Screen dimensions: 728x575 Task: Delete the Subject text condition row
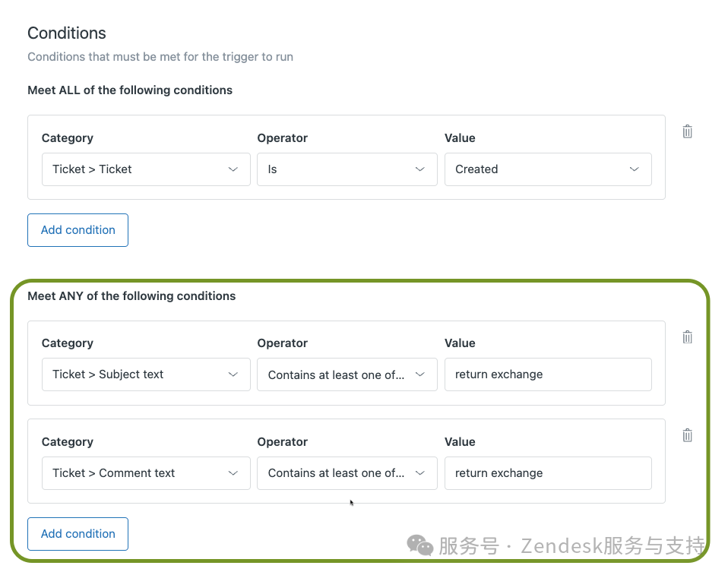coord(687,336)
